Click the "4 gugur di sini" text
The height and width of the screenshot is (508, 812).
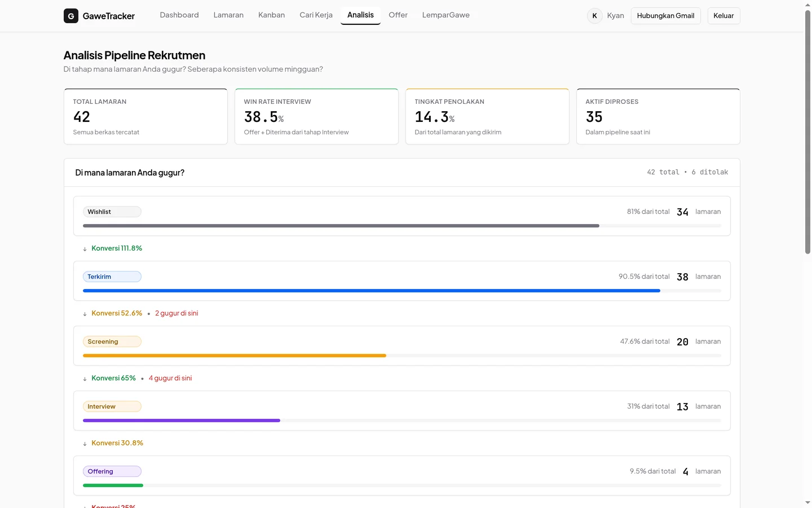pos(170,378)
